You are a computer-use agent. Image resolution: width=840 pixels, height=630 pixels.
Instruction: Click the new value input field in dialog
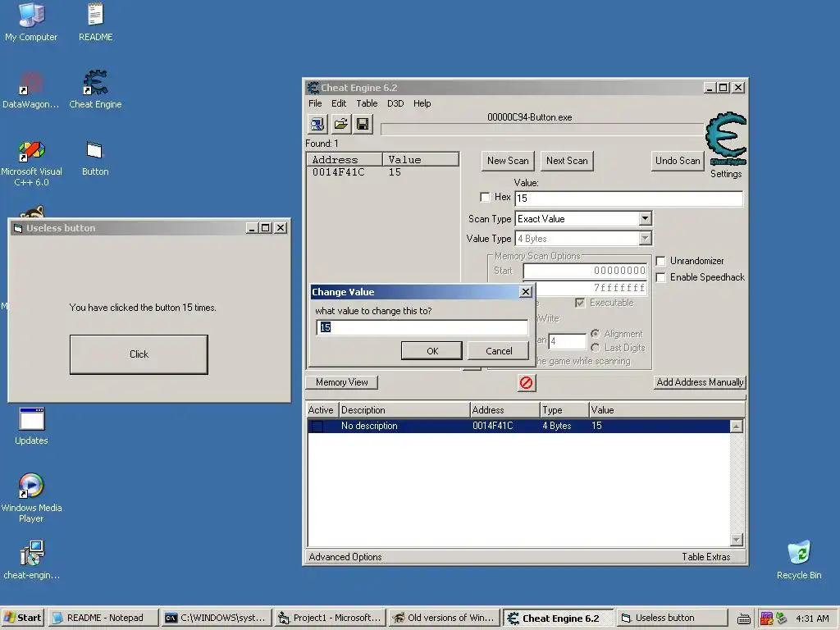click(422, 327)
